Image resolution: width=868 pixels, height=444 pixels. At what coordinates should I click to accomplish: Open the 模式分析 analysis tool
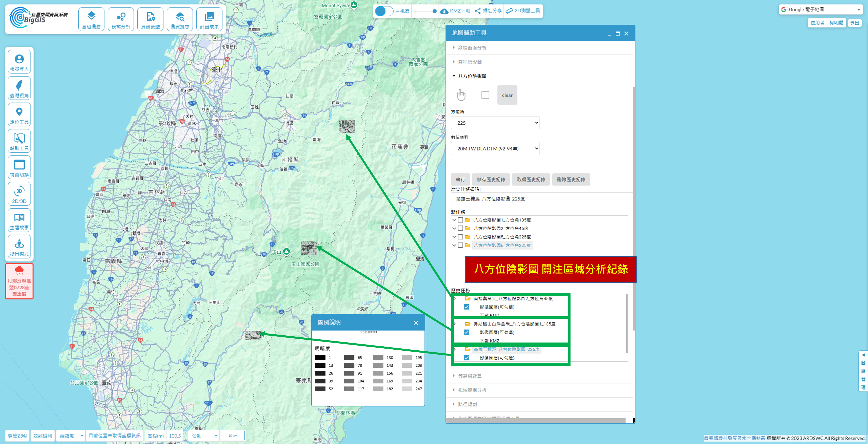pyautogui.click(x=121, y=20)
